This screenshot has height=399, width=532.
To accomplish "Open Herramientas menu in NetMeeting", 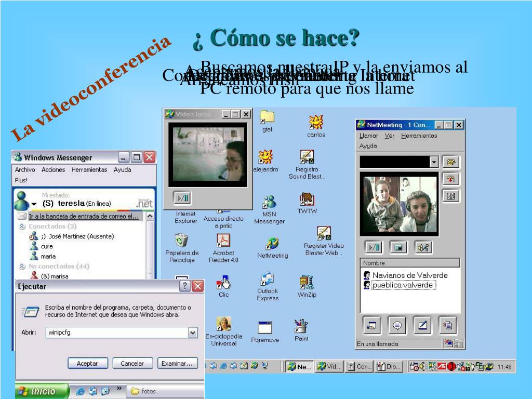I will (419, 136).
